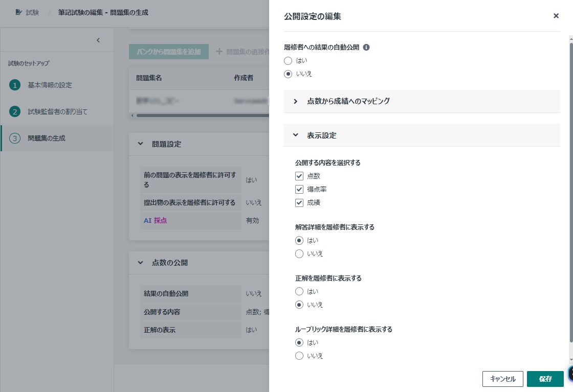Image resolution: width=573 pixels, height=392 pixels.
Task: Click the plus icon next to 問題集の直接作成
Action: tap(219, 51)
